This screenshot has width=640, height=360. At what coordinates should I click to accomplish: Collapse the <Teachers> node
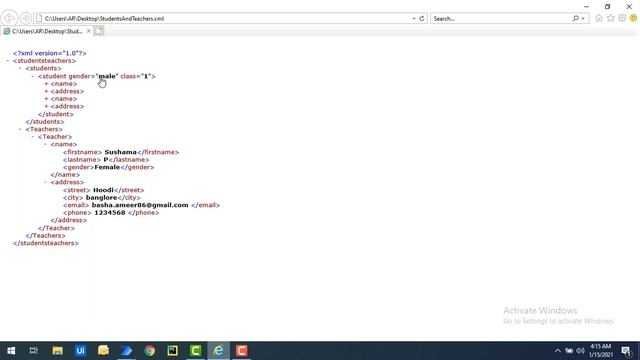pyautogui.click(x=20, y=129)
